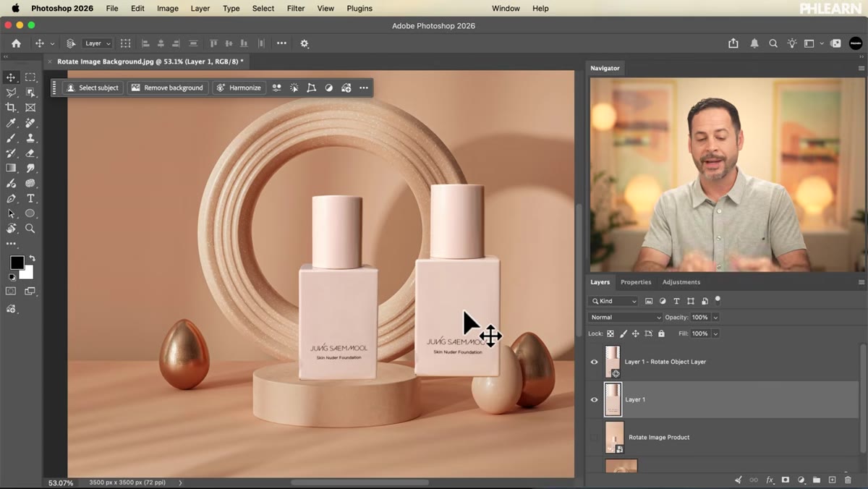Select the Rectangular Marquee tool

[x=30, y=77]
